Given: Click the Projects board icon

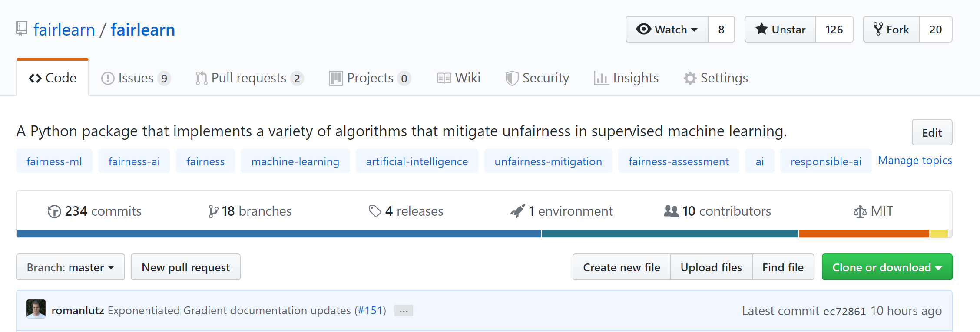Looking at the screenshot, I should 336,78.
